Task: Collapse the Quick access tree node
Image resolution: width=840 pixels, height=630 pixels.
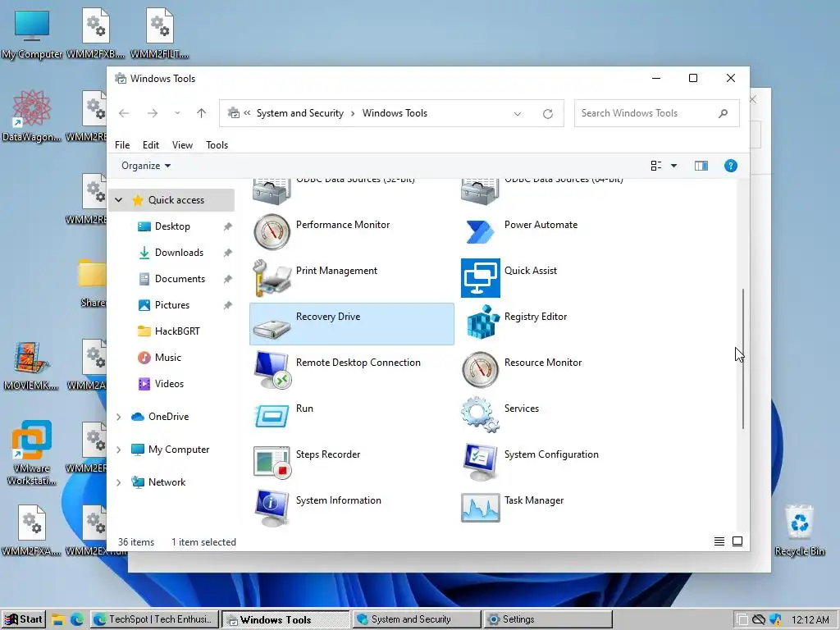Action: pos(119,200)
